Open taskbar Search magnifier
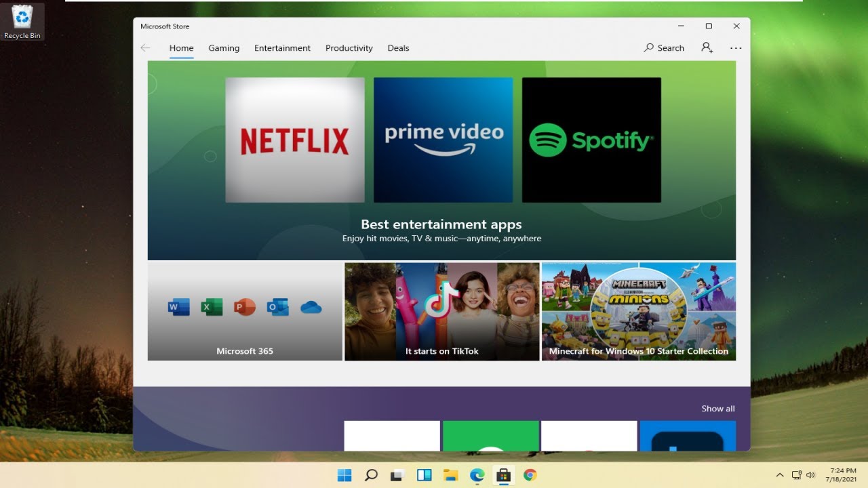The width and height of the screenshot is (868, 488). [x=371, y=475]
